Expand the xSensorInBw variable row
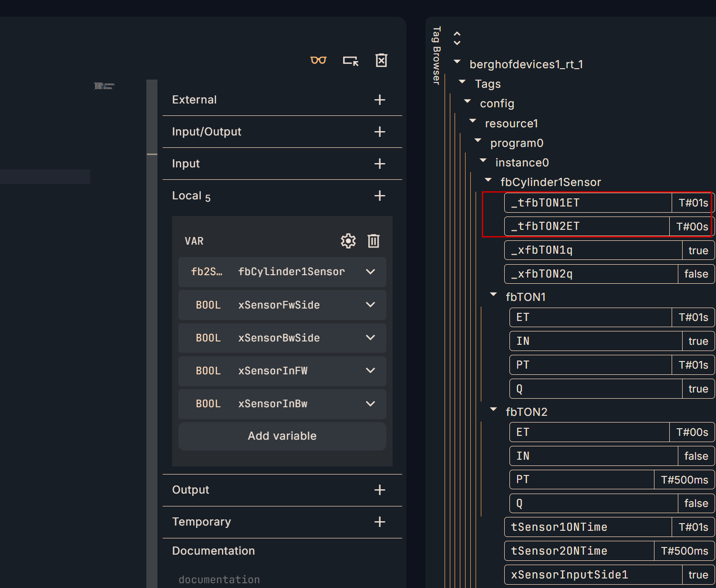Viewport: 716px width, 588px height. [370, 404]
